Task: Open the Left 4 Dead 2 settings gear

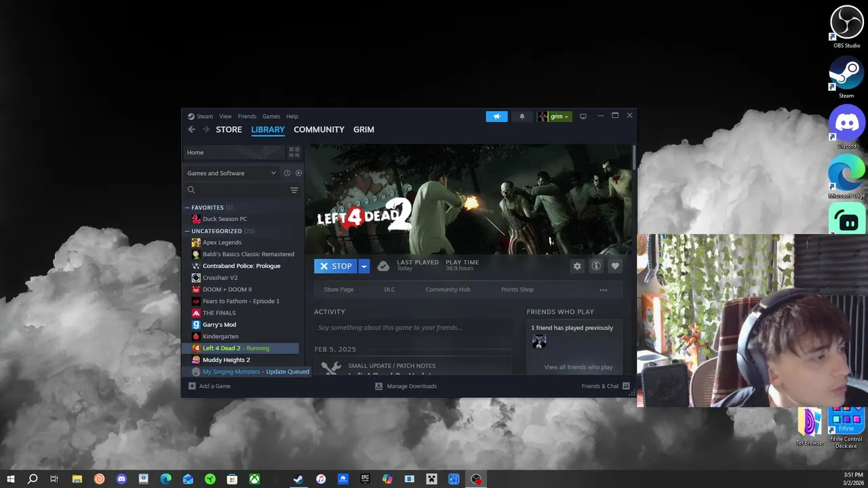Action: click(577, 266)
